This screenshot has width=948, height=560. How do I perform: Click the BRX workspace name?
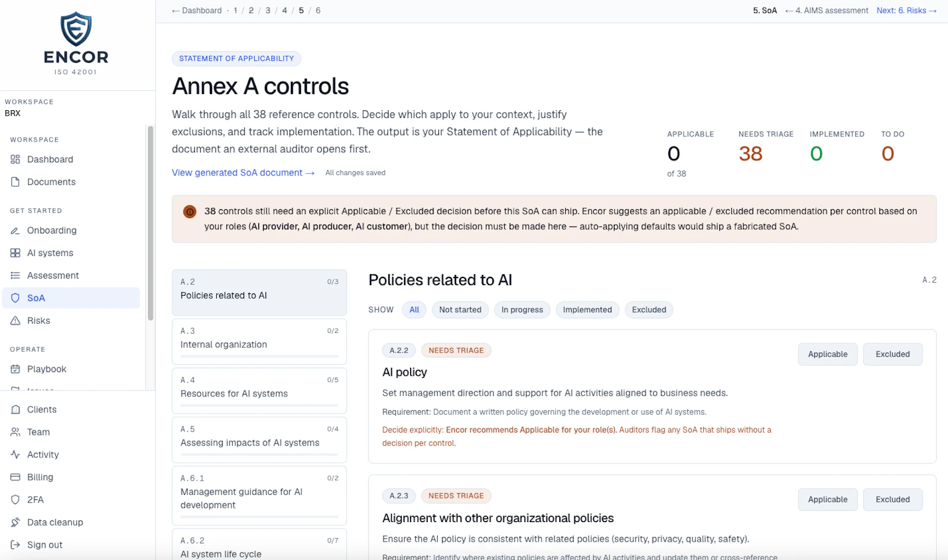coord(12,113)
